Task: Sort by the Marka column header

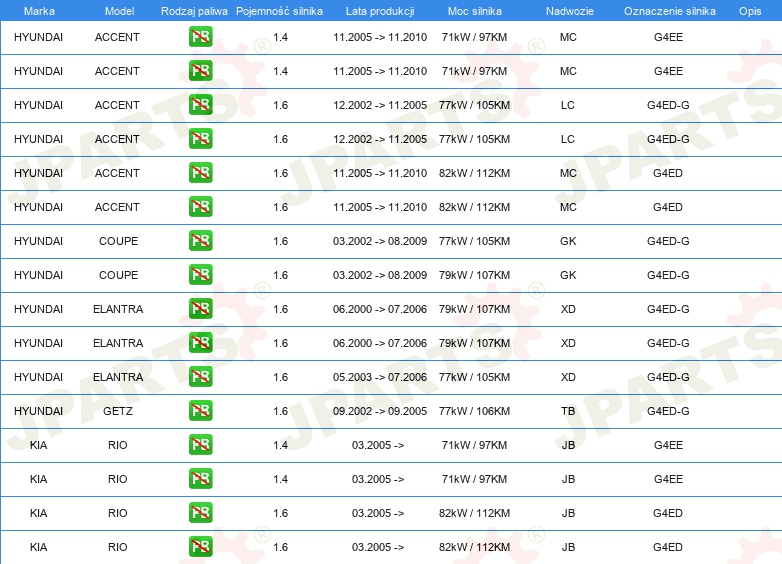Action: tap(39, 11)
